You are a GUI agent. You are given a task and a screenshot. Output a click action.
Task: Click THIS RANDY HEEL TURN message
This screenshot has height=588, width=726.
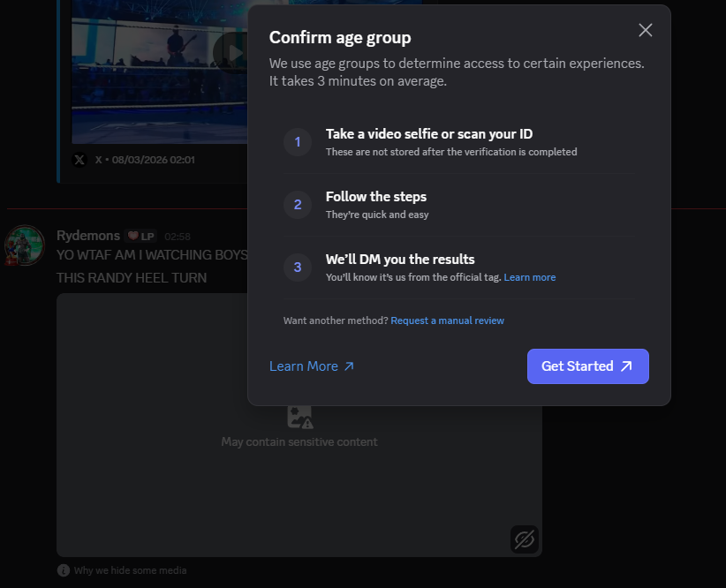tap(132, 278)
